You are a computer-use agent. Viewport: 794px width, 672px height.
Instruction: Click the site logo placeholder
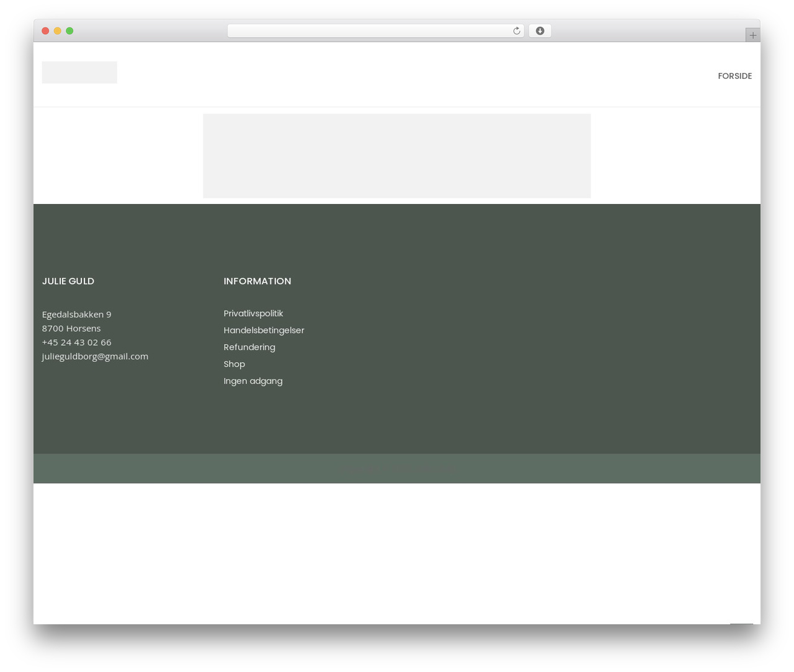(x=79, y=73)
